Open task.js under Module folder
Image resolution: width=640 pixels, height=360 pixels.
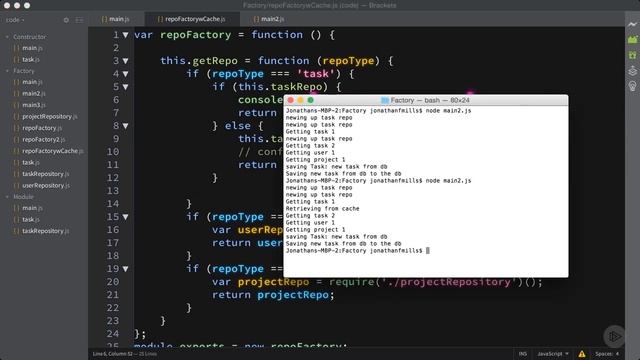click(x=31, y=220)
